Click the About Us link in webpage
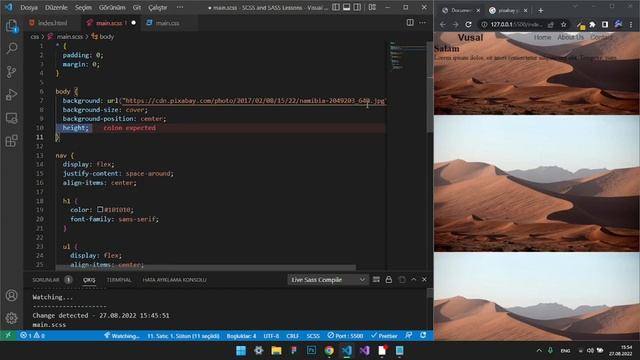The width and height of the screenshot is (640, 360). 571,37
